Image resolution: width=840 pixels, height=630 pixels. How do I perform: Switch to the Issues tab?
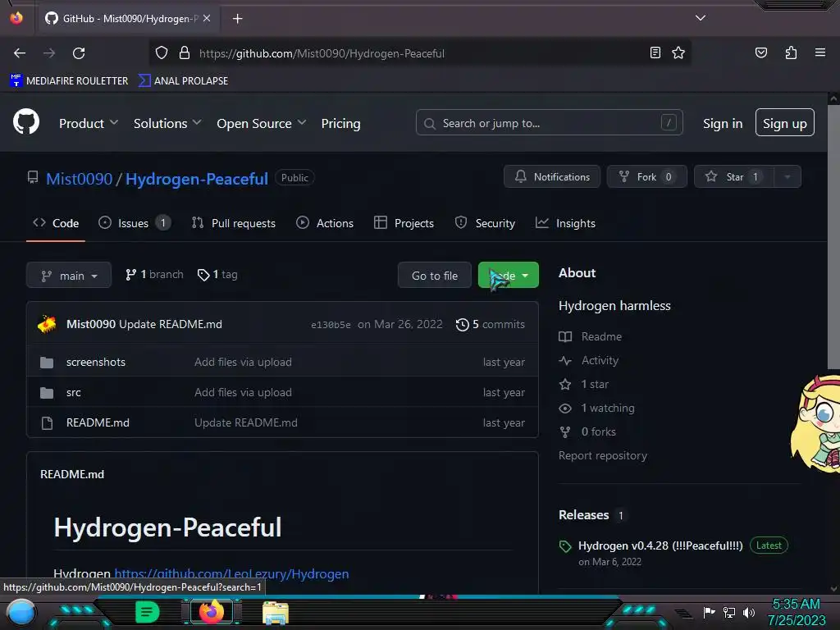pyautogui.click(x=135, y=223)
